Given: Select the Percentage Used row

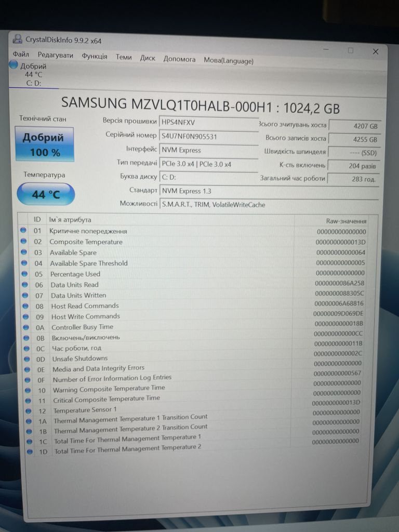Looking at the screenshot, I should pyautogui.click(x=193, y=273).
